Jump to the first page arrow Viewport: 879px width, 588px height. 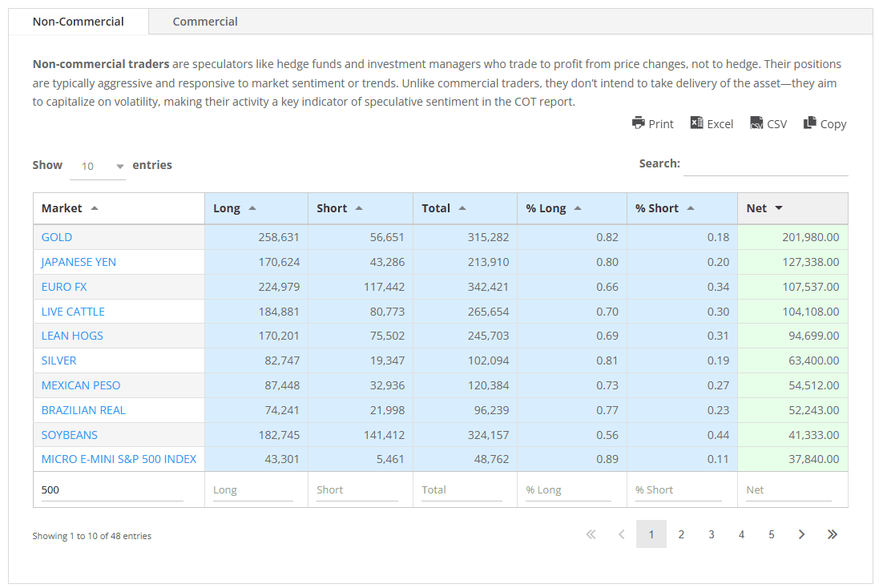591,534
